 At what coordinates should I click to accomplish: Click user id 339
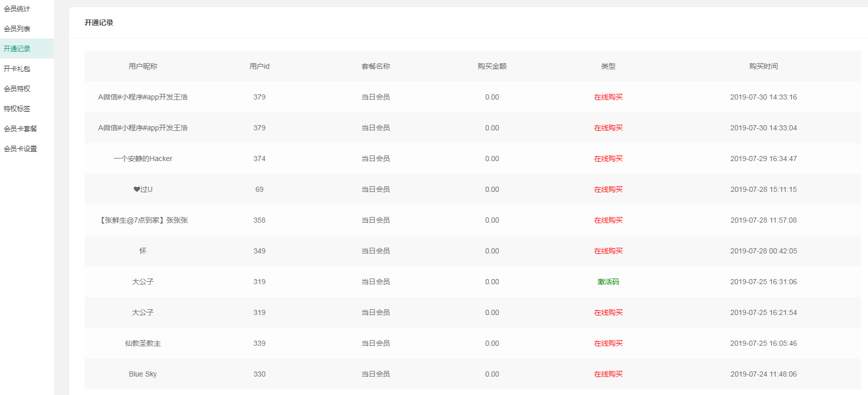click(x=259, y=343)
